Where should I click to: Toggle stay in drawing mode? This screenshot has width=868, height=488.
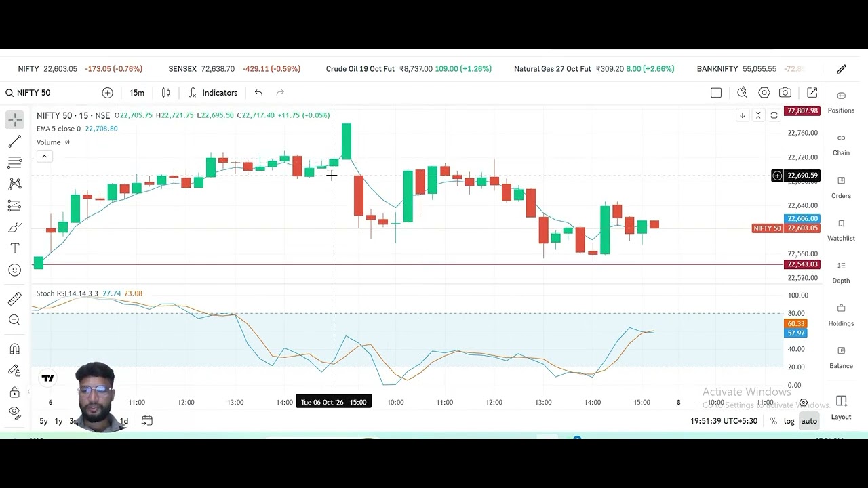tap(15, 371)
